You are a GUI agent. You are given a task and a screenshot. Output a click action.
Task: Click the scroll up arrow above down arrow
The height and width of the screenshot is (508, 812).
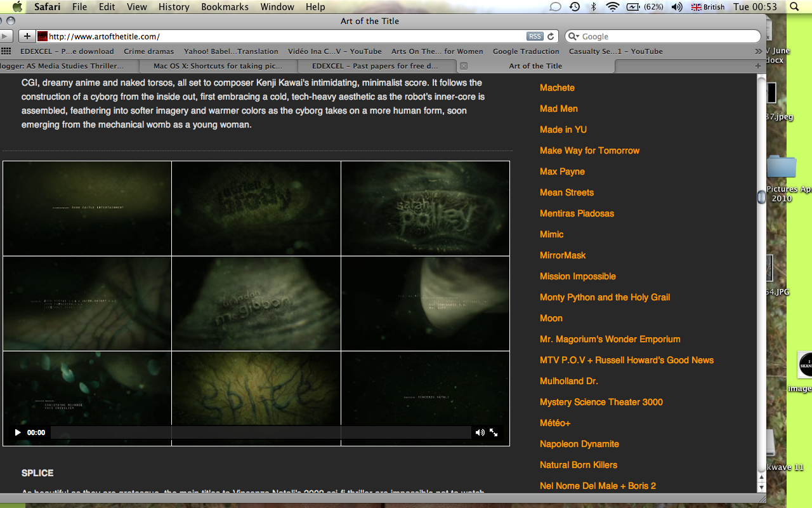(x=762, y=476)
